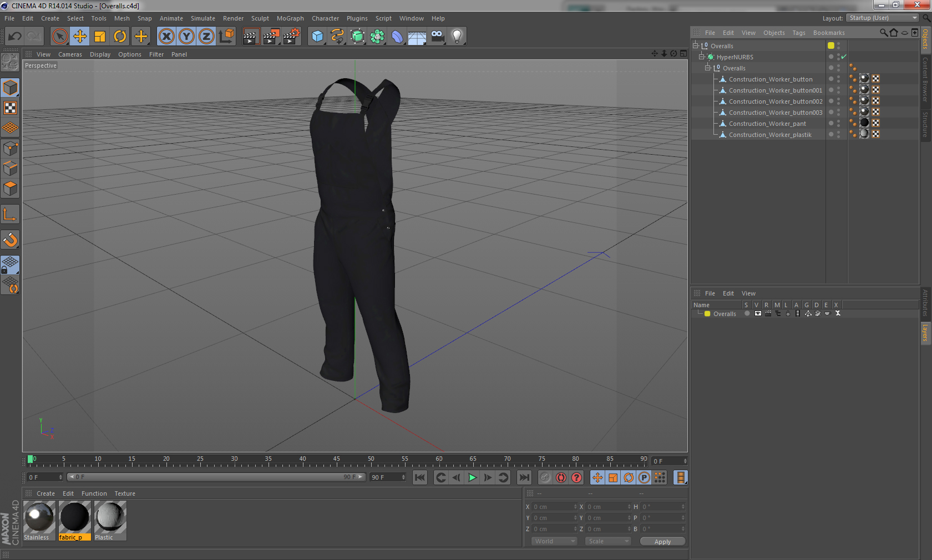The height and width of the screenshot is (560, 932).
Task: Add HyperNURBS generator icon
Action: pyautogui.click(x=358, y=37)
